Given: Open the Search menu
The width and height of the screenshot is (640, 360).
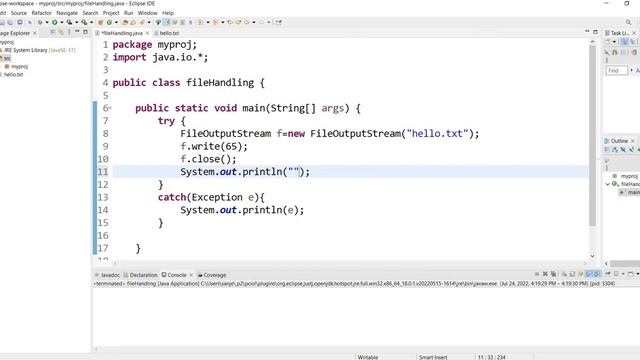Looking at the screenshot, I should tap(90, 13).
